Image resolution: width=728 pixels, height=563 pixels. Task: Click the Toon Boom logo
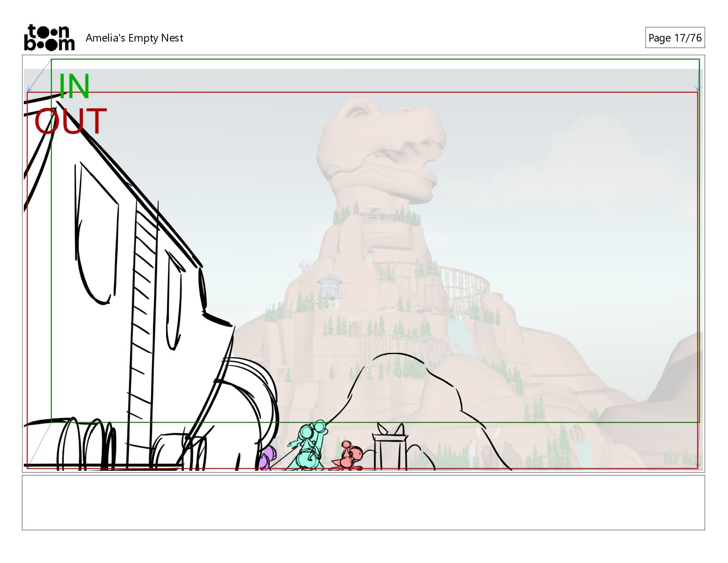(x=49, y=38)
